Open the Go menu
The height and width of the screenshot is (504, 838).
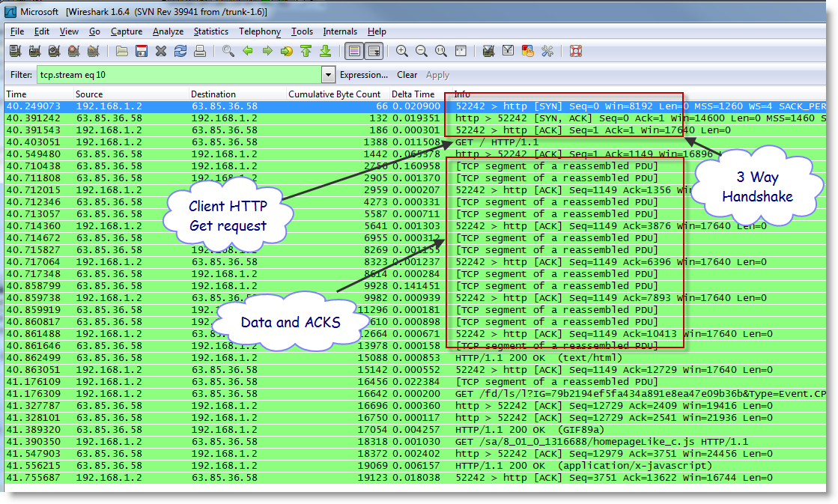coord(94,31)
